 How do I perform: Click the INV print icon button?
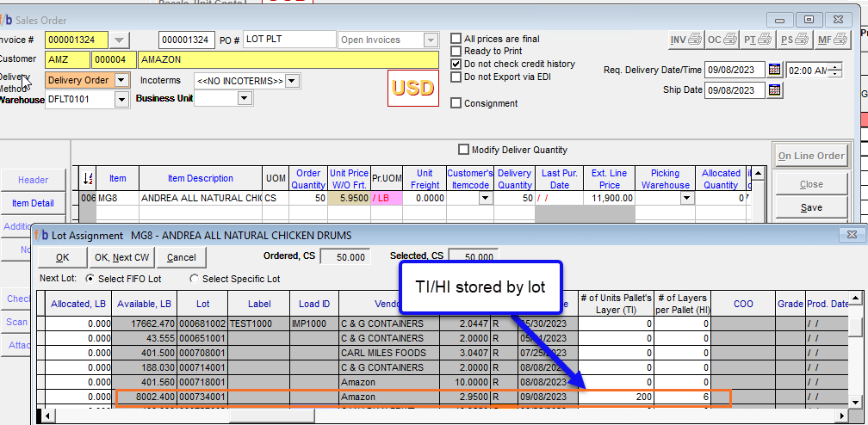pyautogui.click(x=685, y=40)
